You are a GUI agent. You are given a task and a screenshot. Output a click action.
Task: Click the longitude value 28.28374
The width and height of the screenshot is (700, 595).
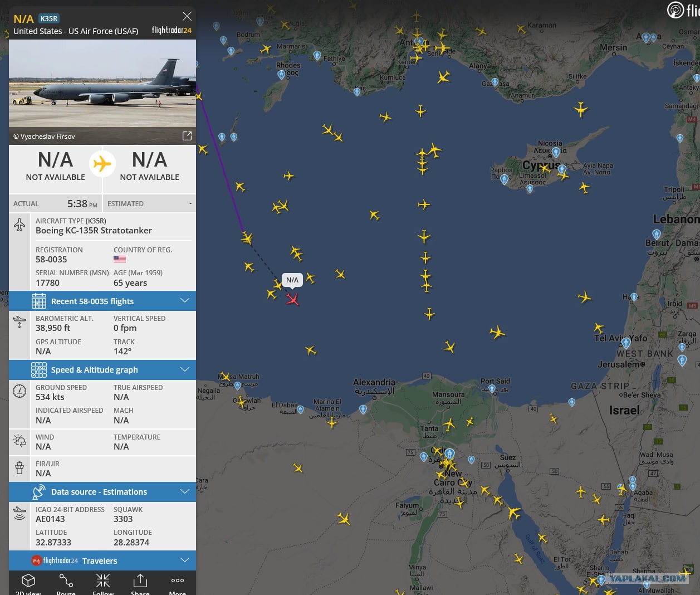[x=131, y=543]
